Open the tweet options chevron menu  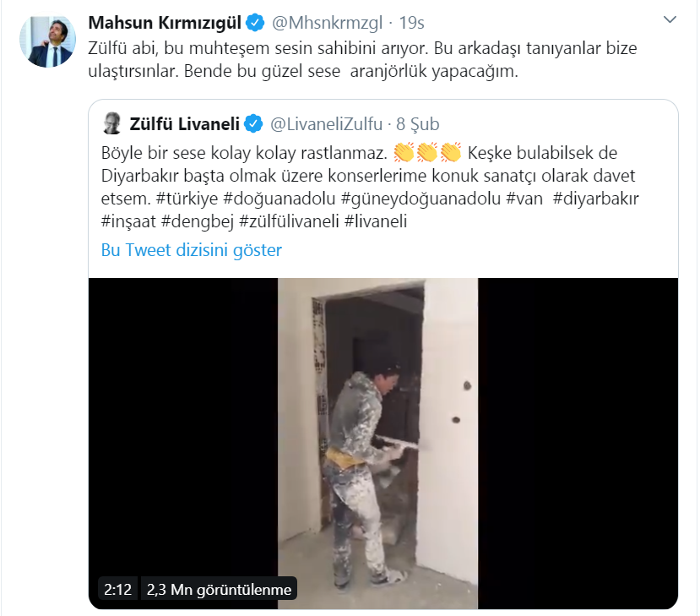670,19
